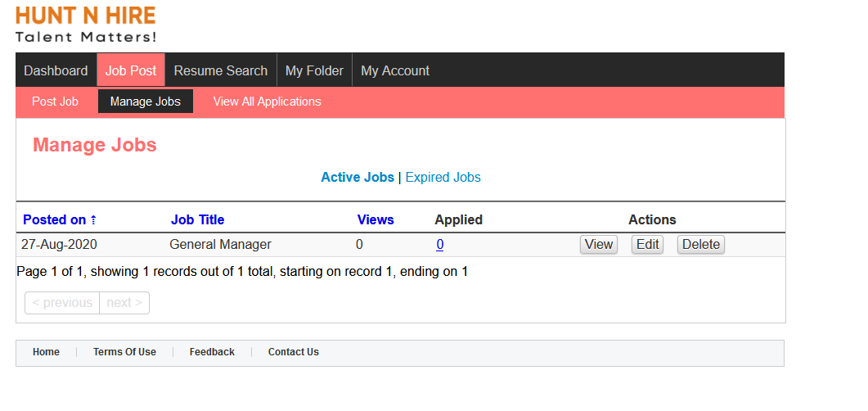Click the date 27-Aug-2020 cell
Image resolution: width=868 pixels, height=411 pixels.
59,244
